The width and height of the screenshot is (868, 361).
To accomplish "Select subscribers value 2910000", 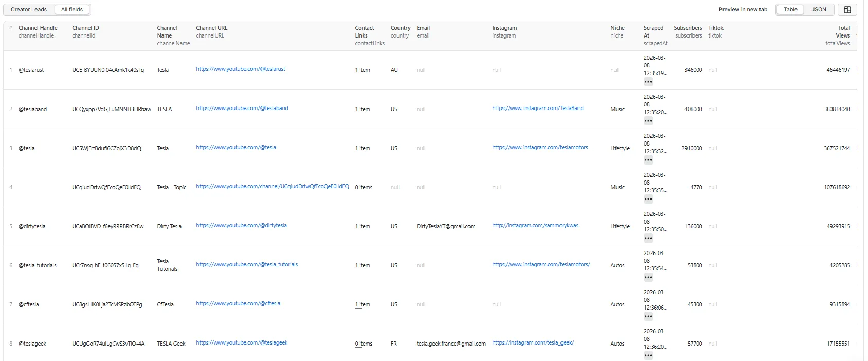I will click(692, 148).
